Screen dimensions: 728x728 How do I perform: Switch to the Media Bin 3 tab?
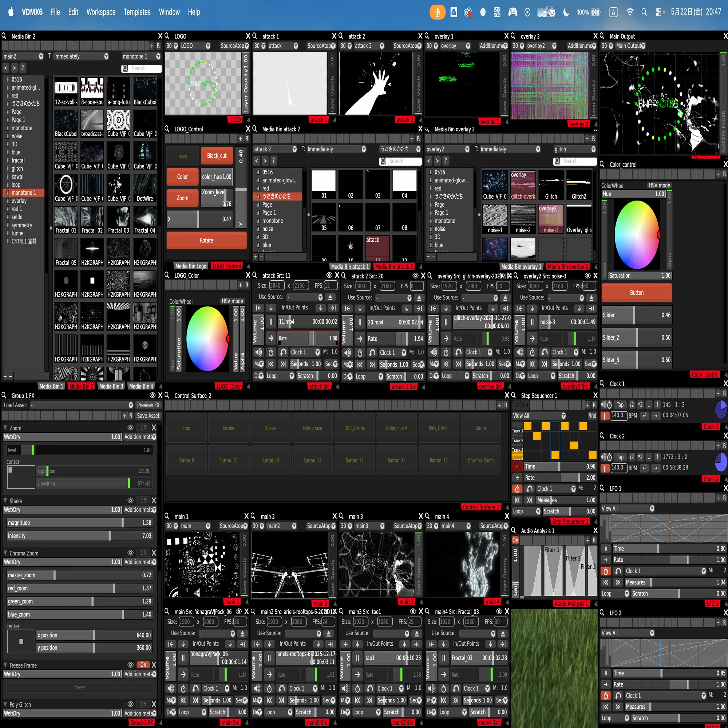(x=111, y=386)
